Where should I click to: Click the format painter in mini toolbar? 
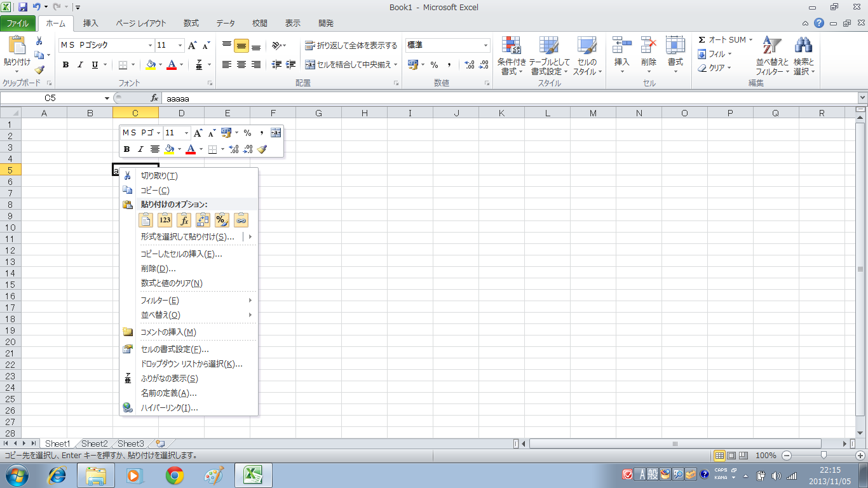click(x=262, y=149)
